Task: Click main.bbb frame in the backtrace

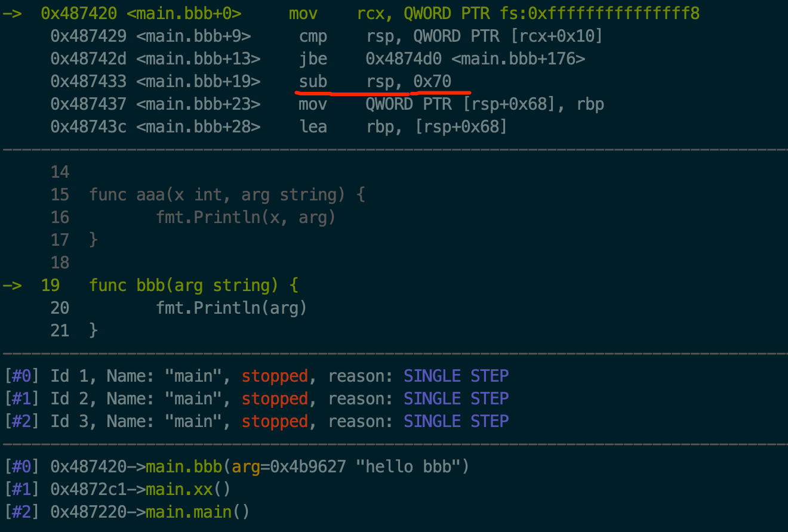Action: pyautogui.click(x=236, y=466)
